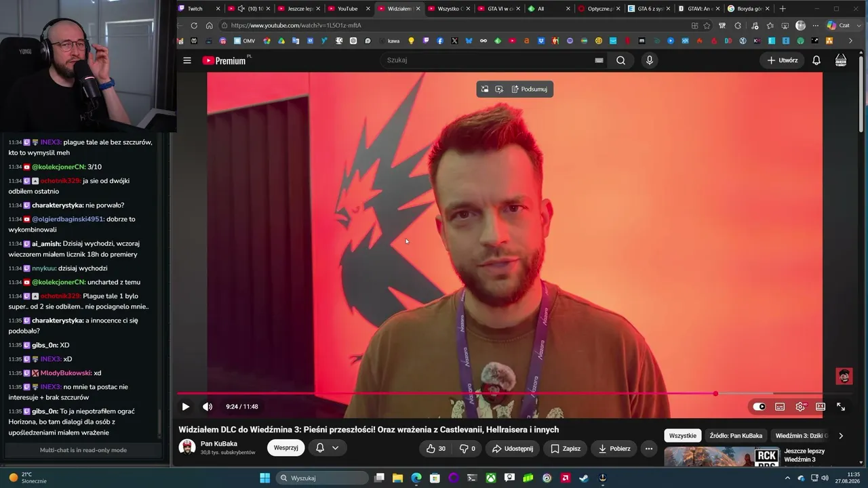The height and width of the screenshot is (488, 868).
Task: Open the kawa bookmark
Action: pos(389,41)
